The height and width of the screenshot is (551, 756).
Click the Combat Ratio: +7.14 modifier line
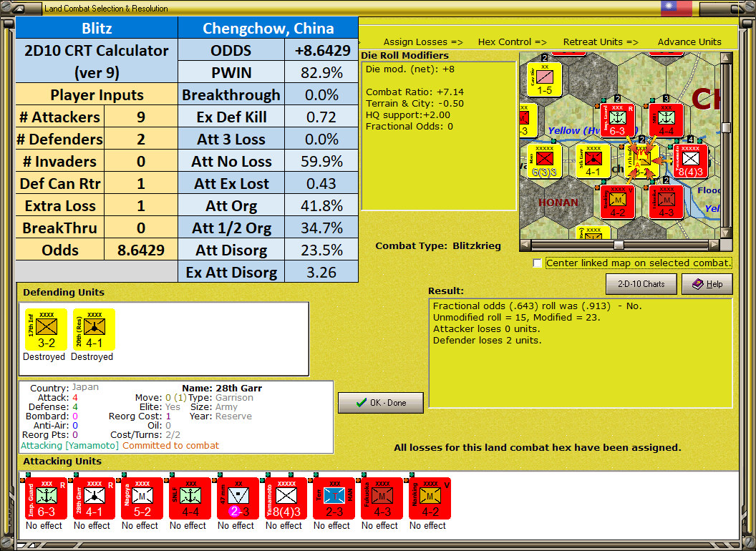[415, 92]
